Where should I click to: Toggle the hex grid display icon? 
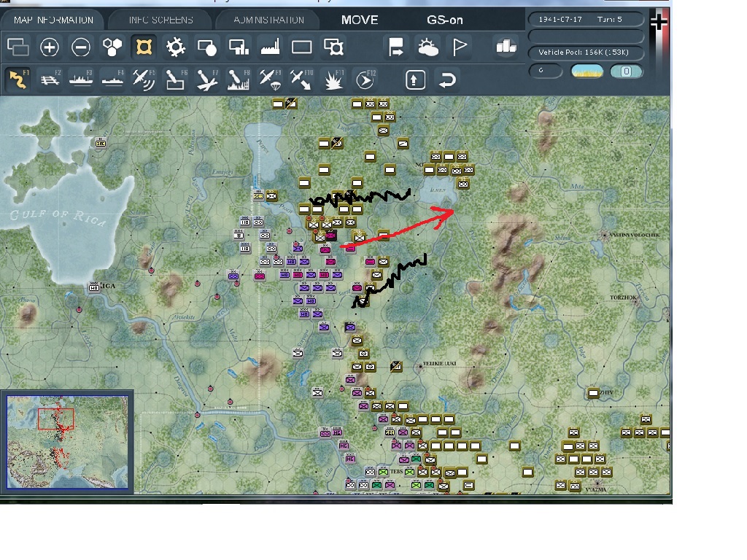[x=112, y=47]
